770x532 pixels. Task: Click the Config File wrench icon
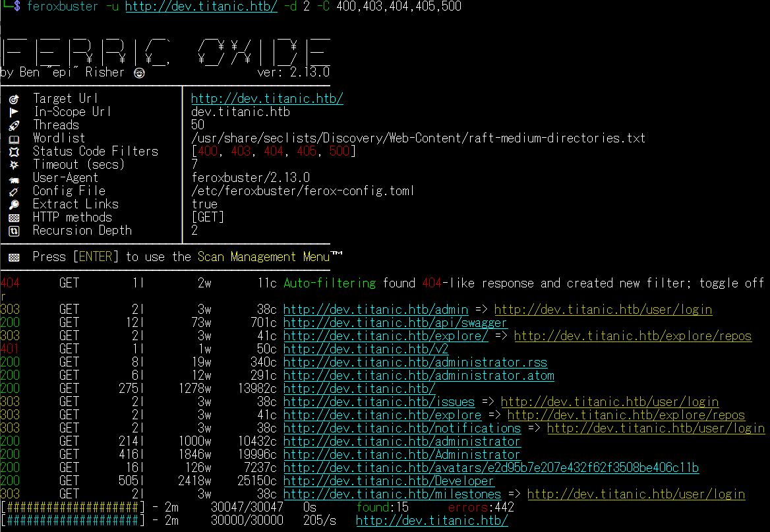point(14,191)
